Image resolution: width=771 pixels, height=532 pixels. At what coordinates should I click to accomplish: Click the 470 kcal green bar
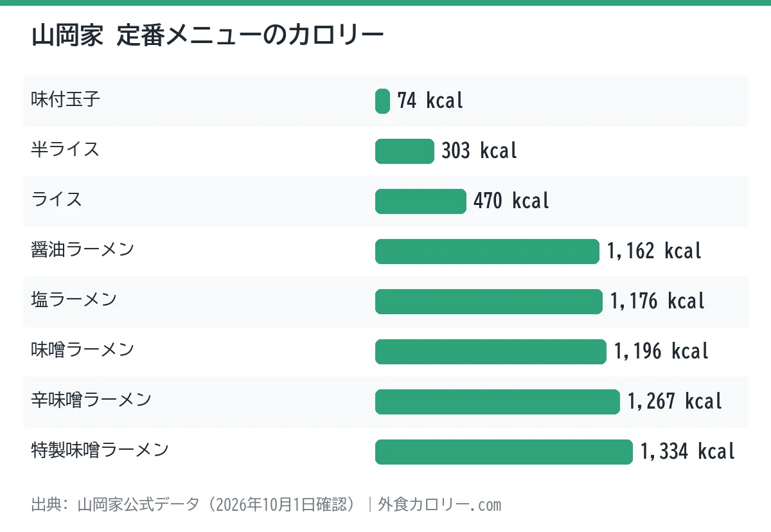tap(421, 202)
